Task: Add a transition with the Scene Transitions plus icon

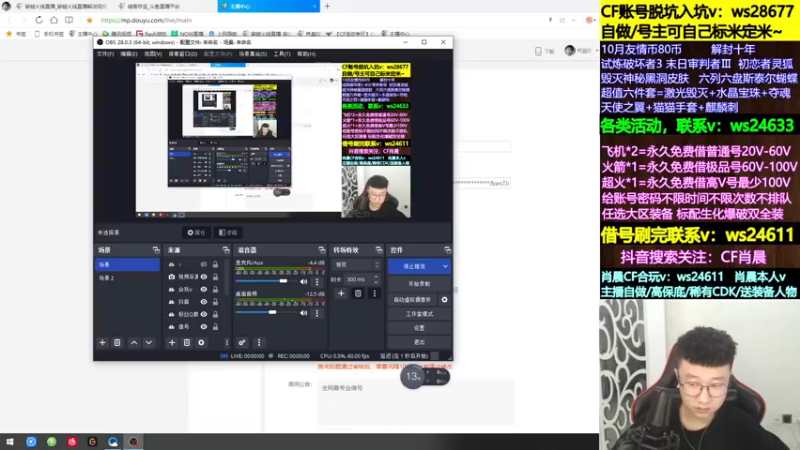Action: tap(341, 293)
